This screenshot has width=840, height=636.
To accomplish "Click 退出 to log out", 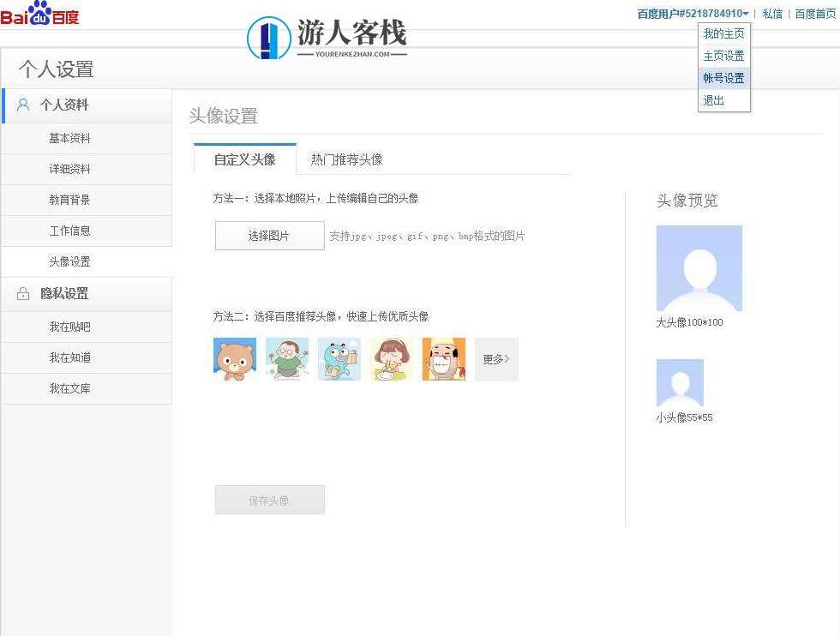I will pos(714,100).
